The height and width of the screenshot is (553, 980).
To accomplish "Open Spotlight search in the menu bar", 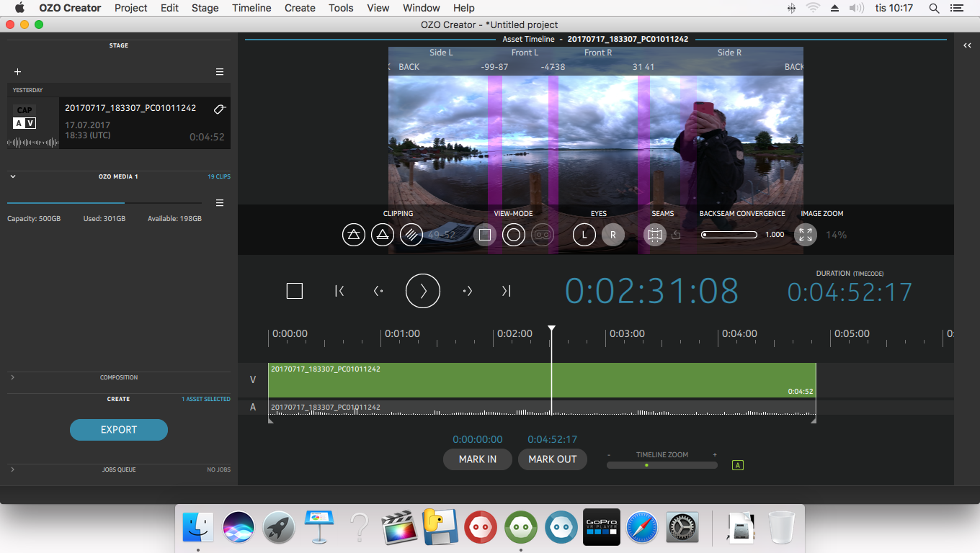I will pyautogui.click(x=934, y=8).
